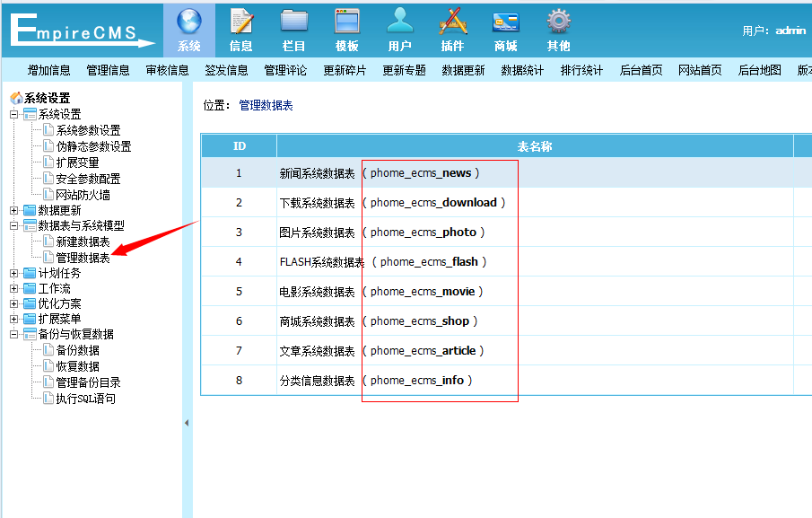Expand the 扩展菜单 tree node

[x=14, y=319]
